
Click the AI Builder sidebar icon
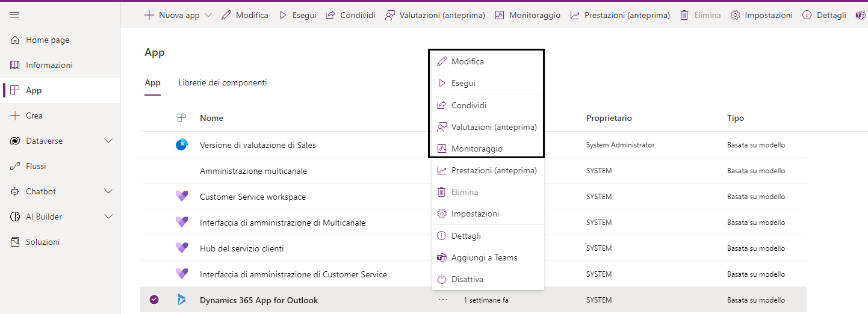click(15, 217)
